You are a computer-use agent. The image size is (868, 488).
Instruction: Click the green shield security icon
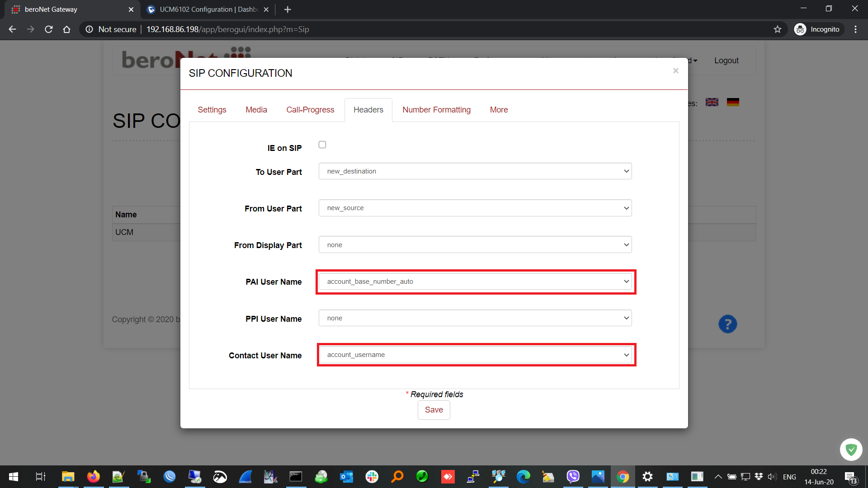click(x=851, y=450)
